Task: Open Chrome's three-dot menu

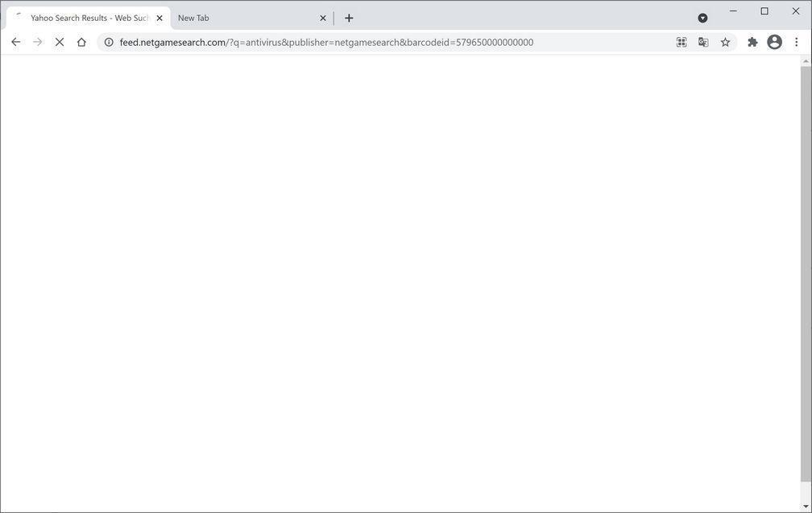Action: [x=797, y=43]
